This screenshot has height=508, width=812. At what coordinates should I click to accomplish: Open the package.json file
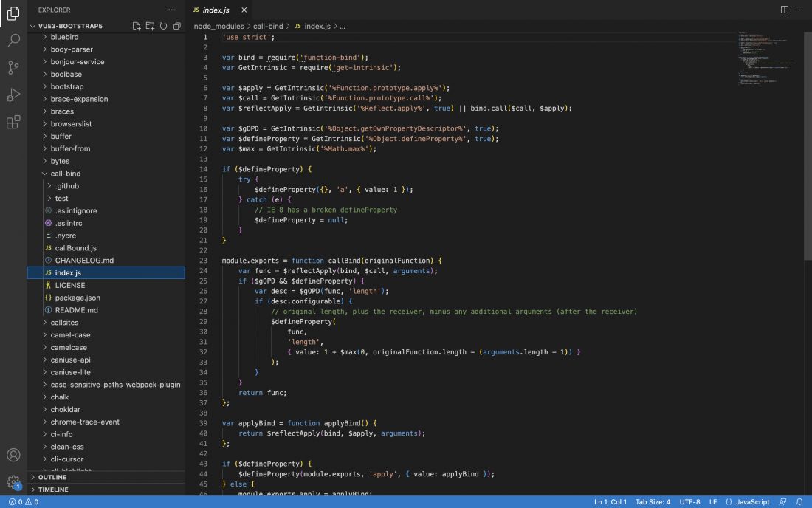[106, 298]
